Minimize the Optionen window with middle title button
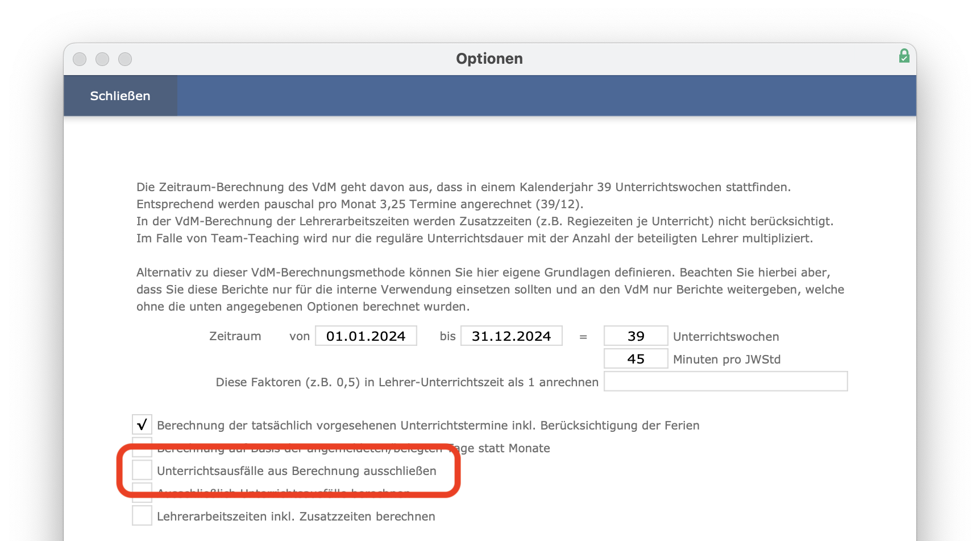This screenshot has height=541, width=980. click(102, 59)
